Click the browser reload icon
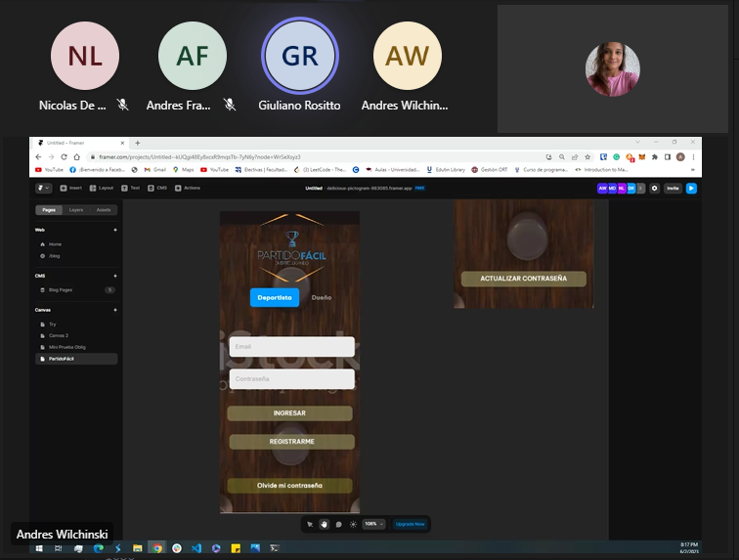 click(x=65, y=157)
